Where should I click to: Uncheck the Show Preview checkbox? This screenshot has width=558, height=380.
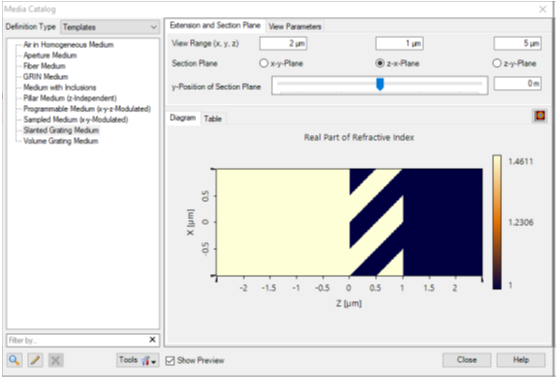pos(170,360)
